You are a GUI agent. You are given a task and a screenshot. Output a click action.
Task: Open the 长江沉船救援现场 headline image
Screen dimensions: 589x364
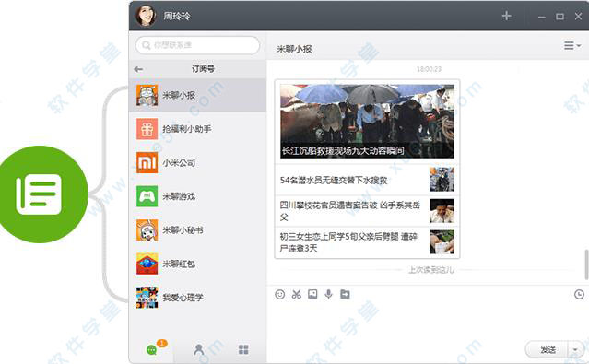[367, 121]
